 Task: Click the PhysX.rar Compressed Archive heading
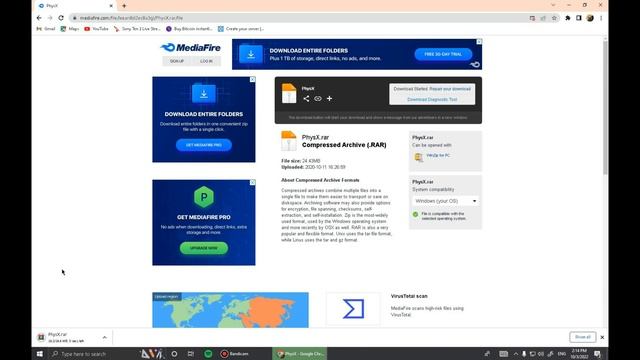point(344,141)
